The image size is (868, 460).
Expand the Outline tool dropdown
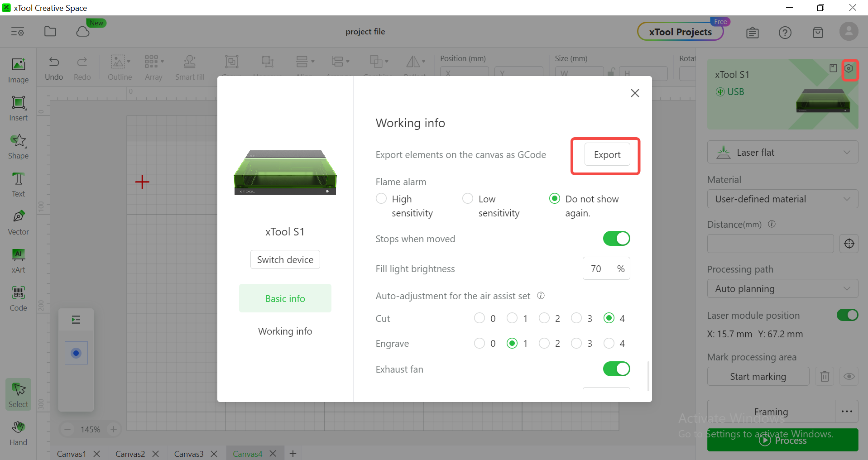129,62
